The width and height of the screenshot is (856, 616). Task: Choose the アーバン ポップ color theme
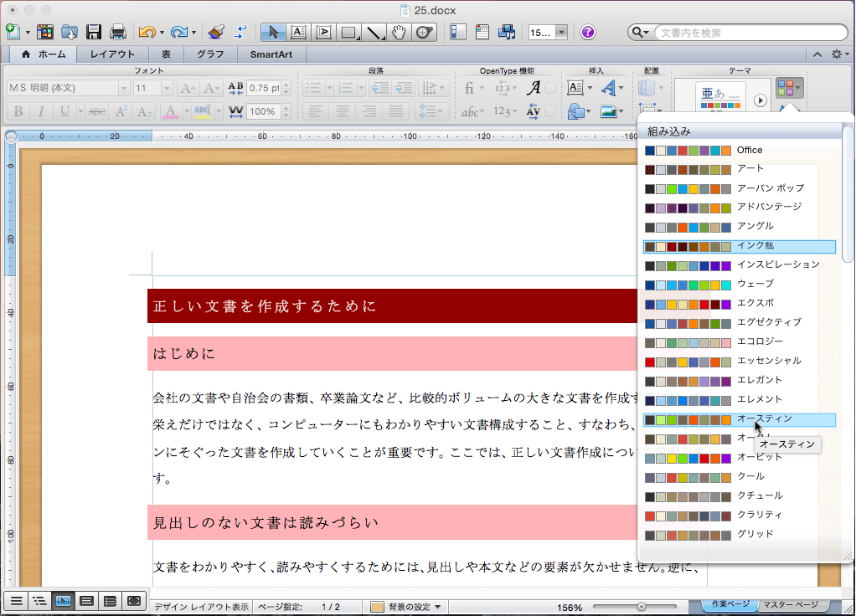(740, 189)
